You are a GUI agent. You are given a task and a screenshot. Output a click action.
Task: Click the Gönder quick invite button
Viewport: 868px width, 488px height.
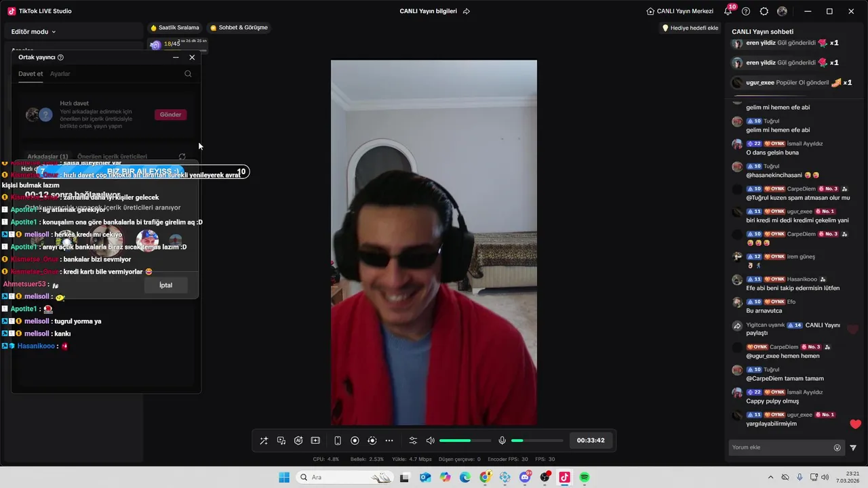pos(170,115)
